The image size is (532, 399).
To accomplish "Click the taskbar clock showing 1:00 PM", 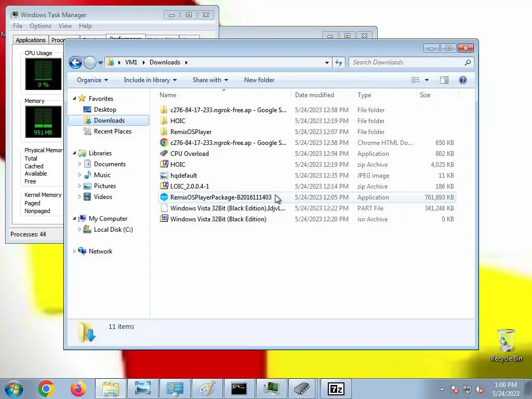I will point(506,389).
